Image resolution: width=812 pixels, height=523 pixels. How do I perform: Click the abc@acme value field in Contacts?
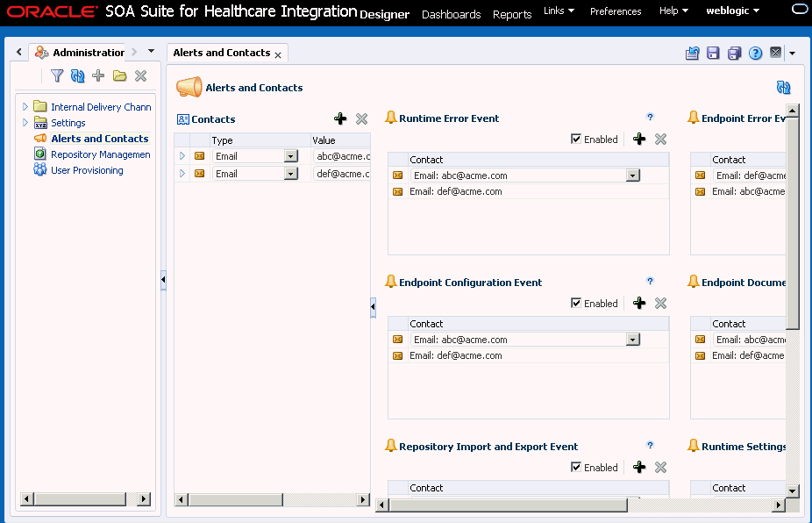[x=342, y=156]
